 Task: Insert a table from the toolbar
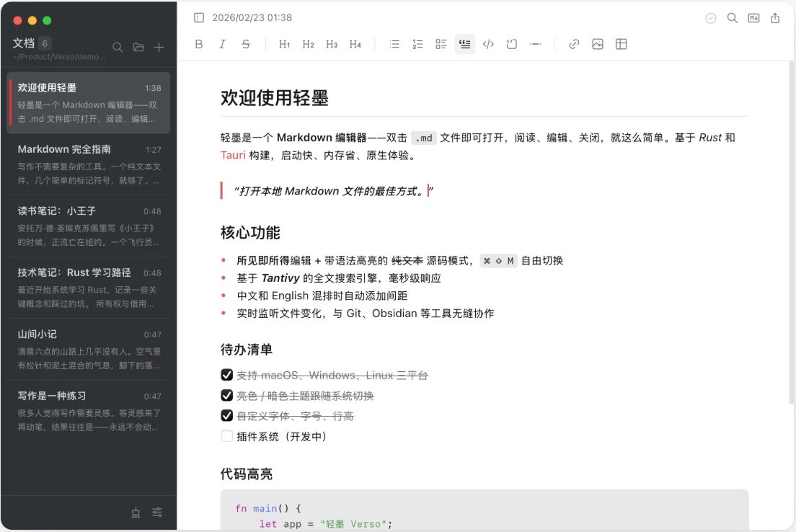[x=621, y=44]
